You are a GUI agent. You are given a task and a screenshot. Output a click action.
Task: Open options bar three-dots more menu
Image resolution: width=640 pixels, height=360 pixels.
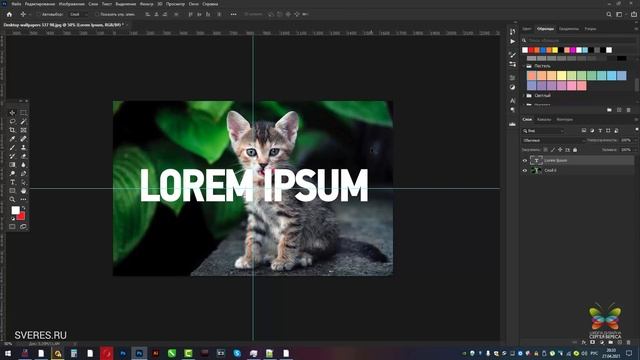[x=233, y=14]
